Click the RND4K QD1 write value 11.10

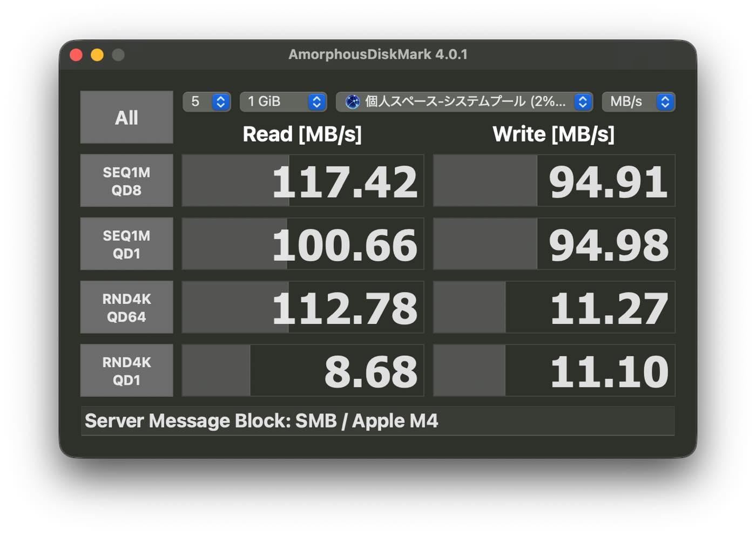tap(609, 371)
